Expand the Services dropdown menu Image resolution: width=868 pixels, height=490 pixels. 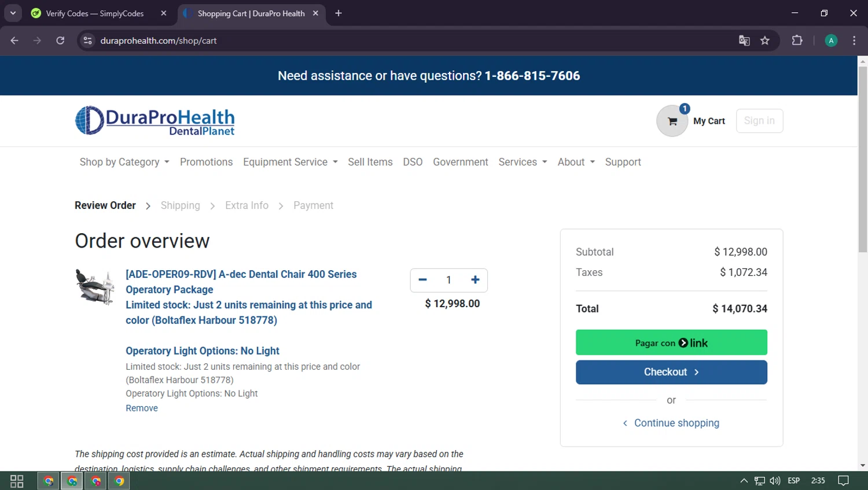[523, 162]
